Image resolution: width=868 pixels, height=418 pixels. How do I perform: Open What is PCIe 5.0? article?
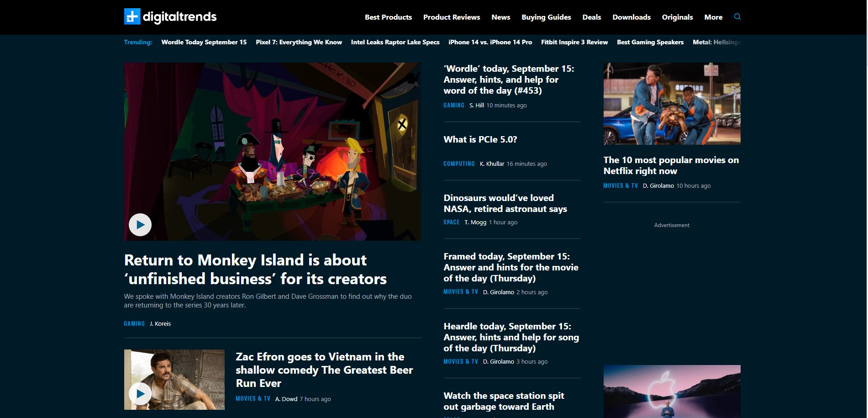click(x=480, y=139)
